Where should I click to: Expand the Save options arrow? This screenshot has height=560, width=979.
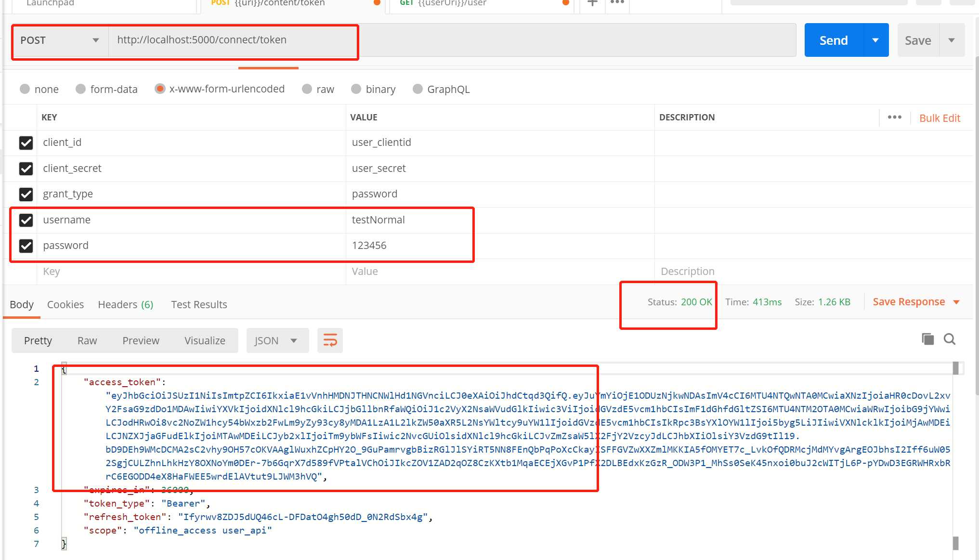click(952, 40)
